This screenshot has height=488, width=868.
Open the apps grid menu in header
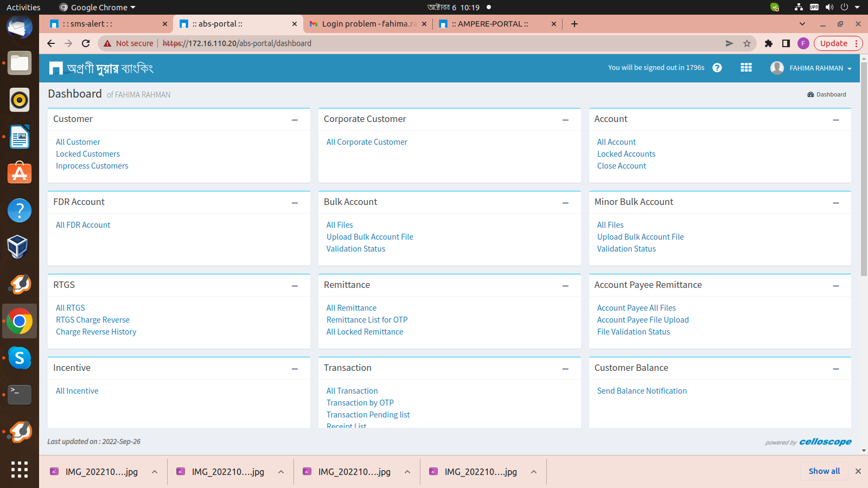746,68
